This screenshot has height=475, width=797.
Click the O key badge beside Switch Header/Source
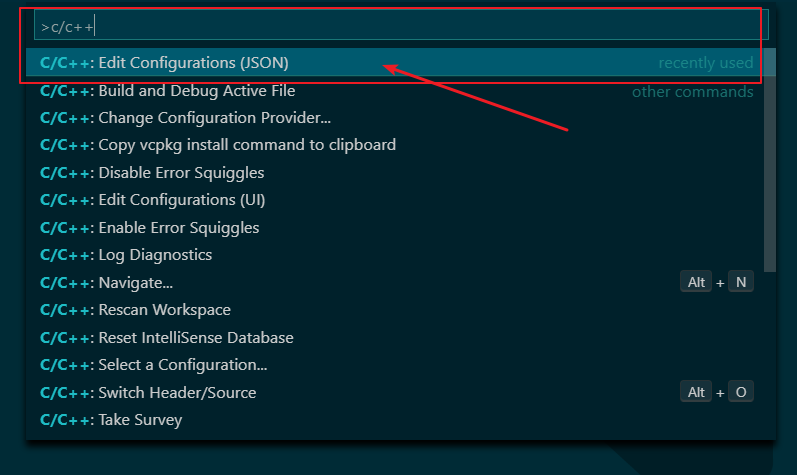pos(740,393)
